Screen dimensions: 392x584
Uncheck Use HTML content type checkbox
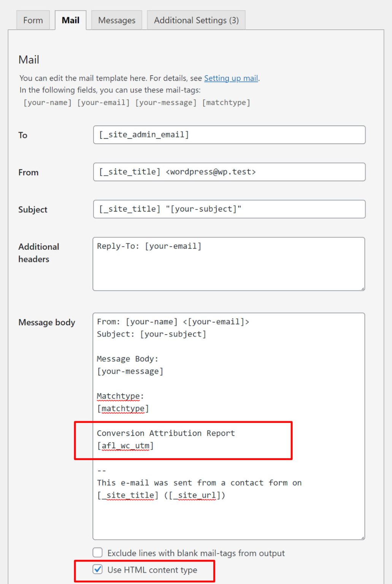point(98,569)
